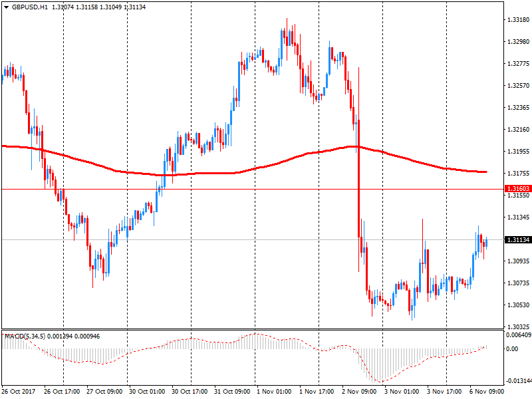Click the 1.30325 price scale value

pos(518,327)
